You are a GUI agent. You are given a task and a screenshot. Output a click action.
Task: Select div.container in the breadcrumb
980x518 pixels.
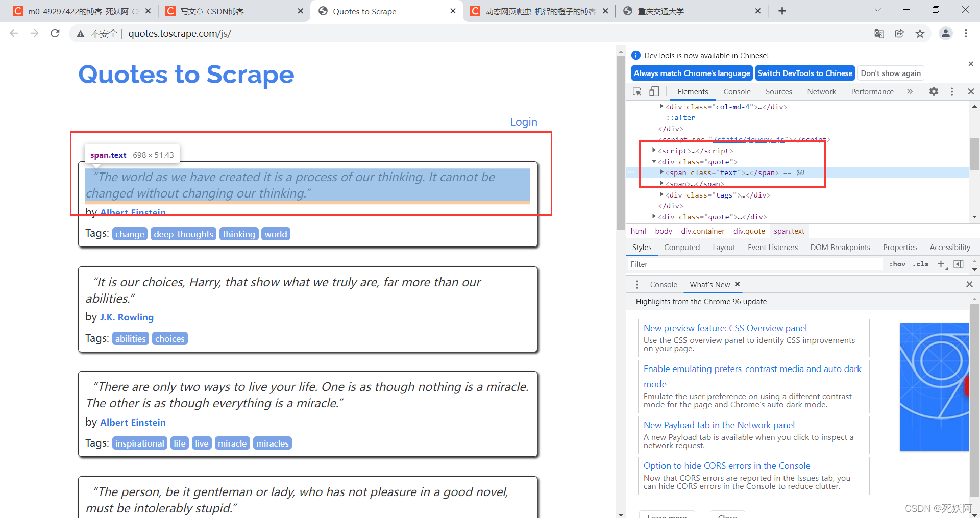(x=702, y=231)
